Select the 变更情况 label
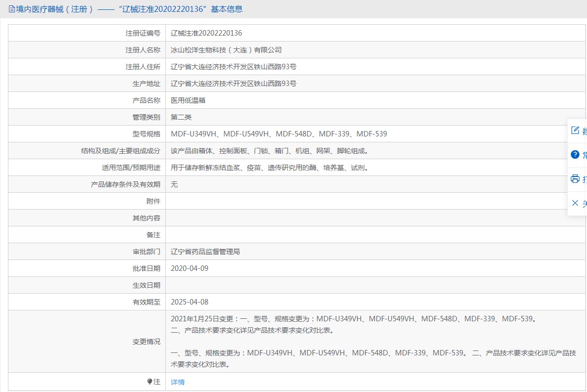The height and width of the screenshot is (392, 587). pyautogui.click(x=147, y=342)
